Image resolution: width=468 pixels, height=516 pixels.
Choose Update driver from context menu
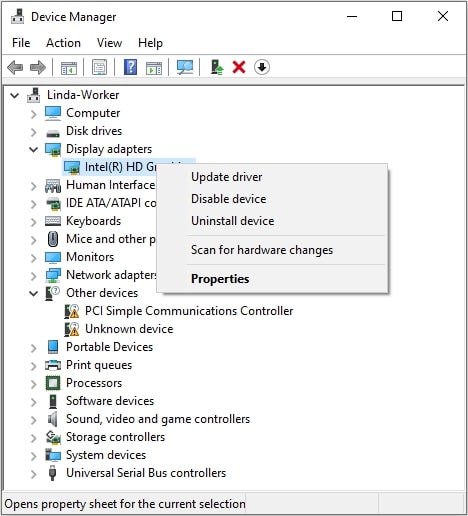[x=227, y=177]
